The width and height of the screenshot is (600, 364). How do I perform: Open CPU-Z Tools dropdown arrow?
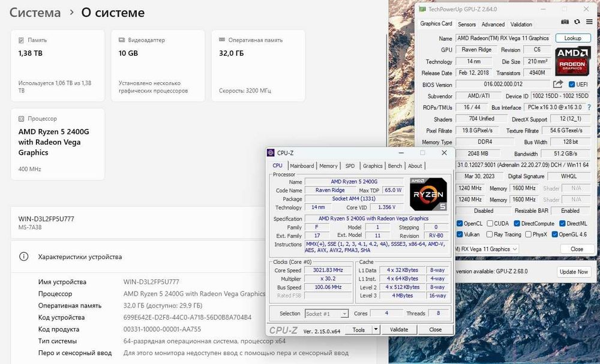pos(376,329)
